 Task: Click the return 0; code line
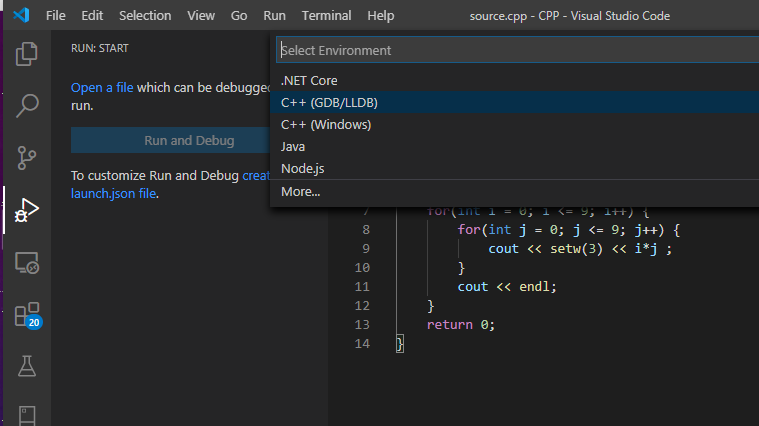point(460,324)
